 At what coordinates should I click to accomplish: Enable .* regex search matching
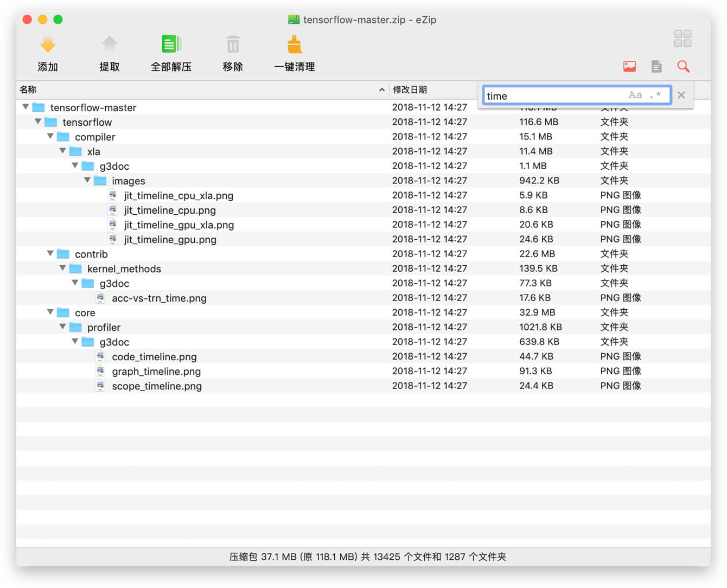[x=655, y=94]
